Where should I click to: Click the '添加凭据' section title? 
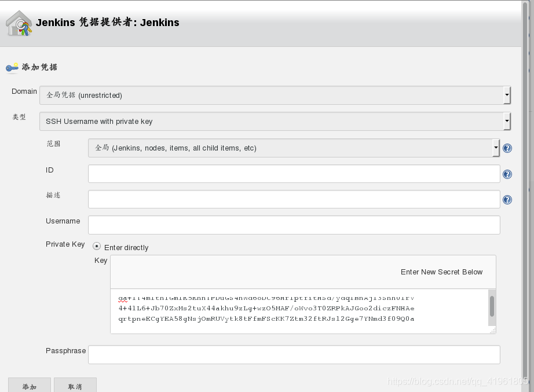pos(39,67)
